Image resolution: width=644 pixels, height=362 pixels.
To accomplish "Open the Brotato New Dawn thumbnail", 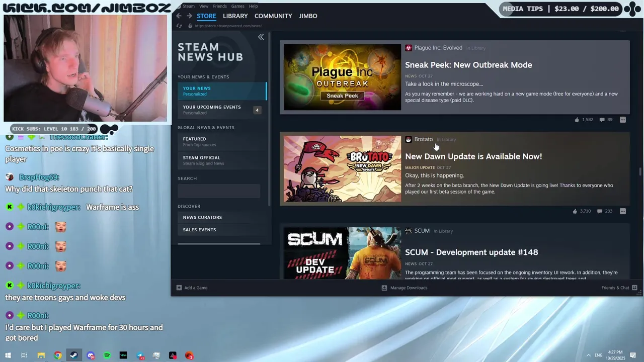I will [x=342, y=168].
